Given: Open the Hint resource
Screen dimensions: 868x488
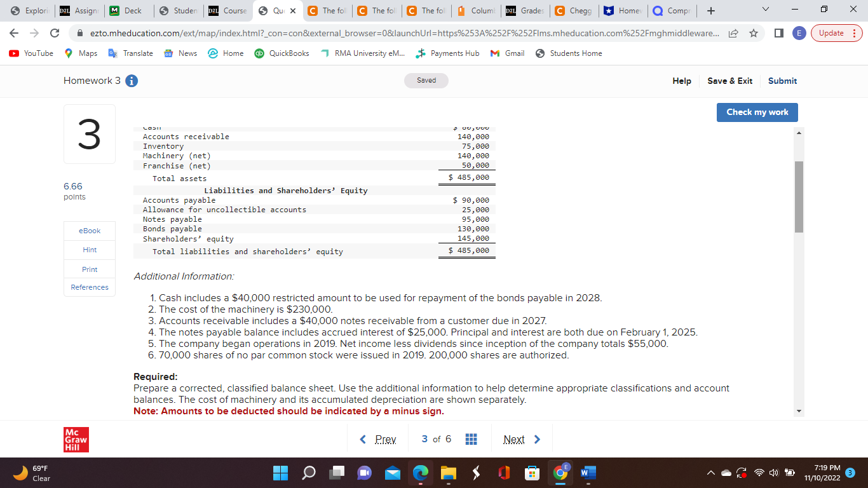Looking at the screenshot, I should click(x=90, y=250).
